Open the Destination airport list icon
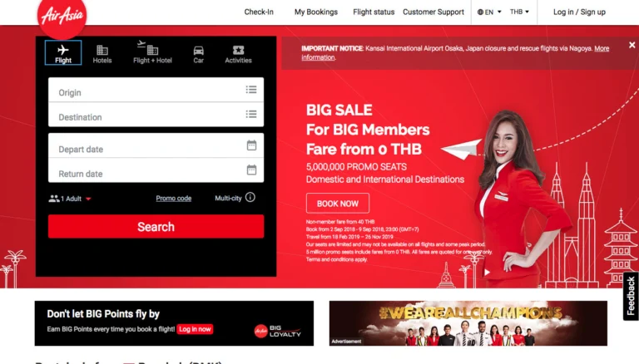This screenshot has height=364, width=639. coord(251,114)
